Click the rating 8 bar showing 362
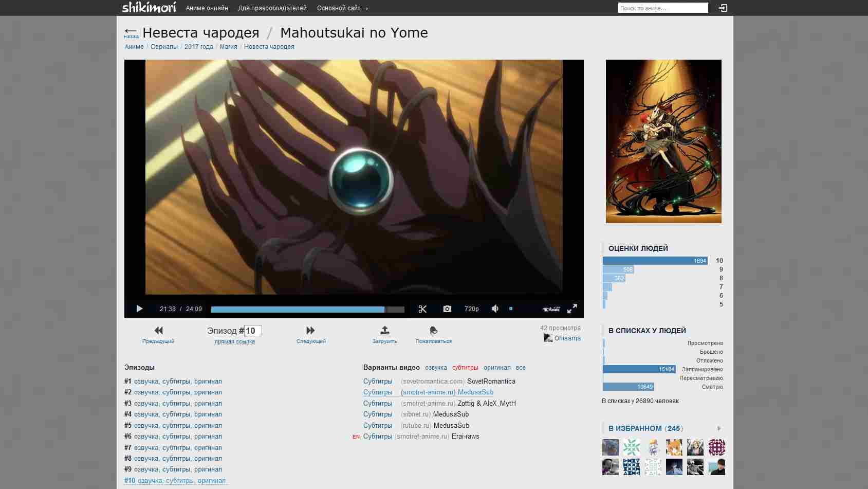This screenshot has width=868, height=489. click(614, 278)
